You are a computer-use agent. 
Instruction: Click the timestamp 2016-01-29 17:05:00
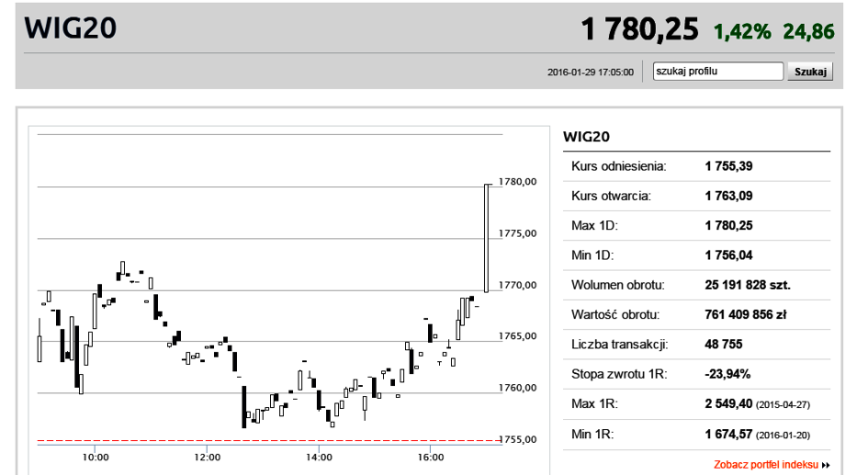(x=591, y=72)
